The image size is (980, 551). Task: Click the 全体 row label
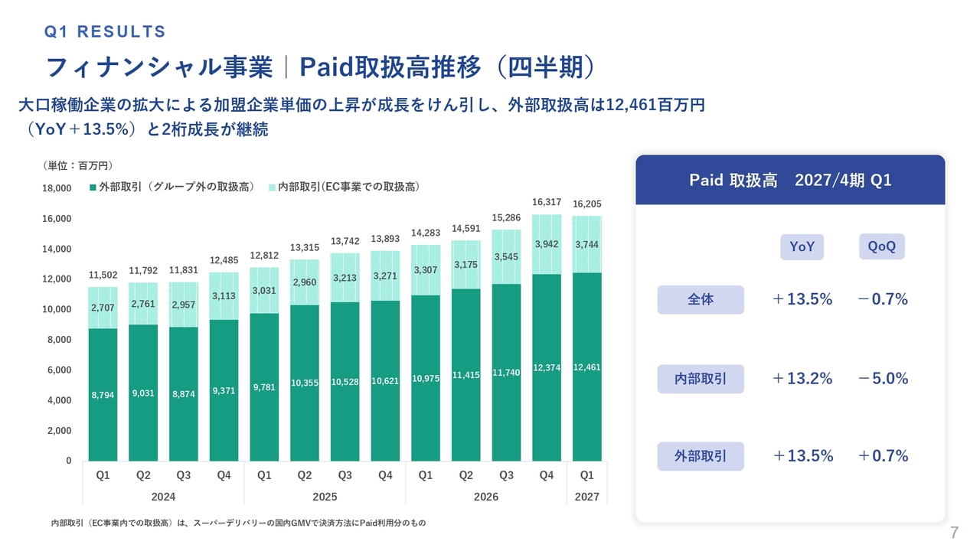click(x=701, y=300)
